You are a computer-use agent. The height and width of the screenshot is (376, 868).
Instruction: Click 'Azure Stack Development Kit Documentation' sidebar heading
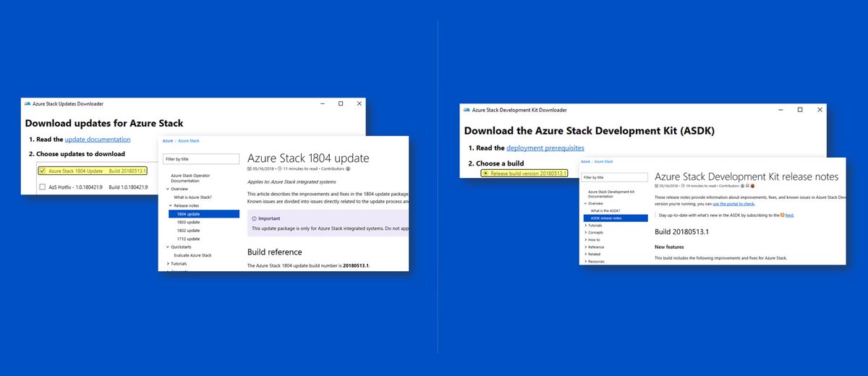pyautogui.click(x=611, y=194)
